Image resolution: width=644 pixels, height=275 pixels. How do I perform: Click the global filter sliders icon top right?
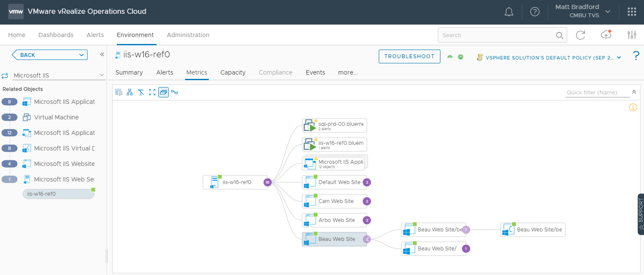click(632, 34)
